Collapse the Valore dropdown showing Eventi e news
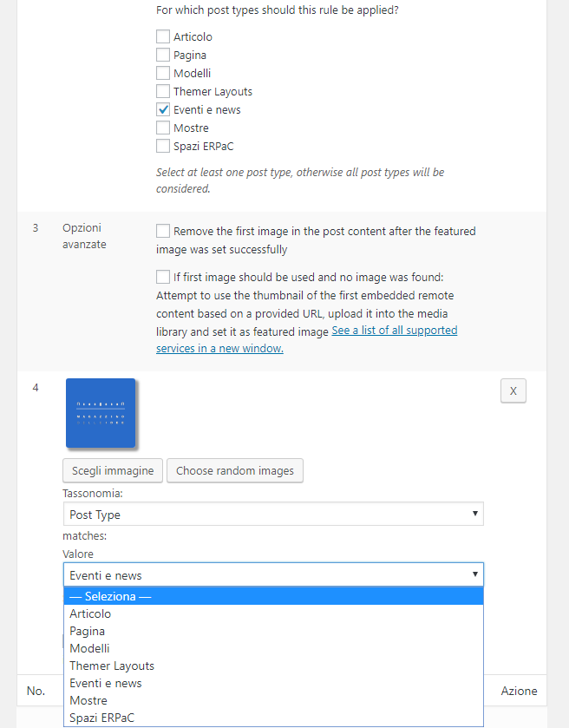 tap(273, 574)
